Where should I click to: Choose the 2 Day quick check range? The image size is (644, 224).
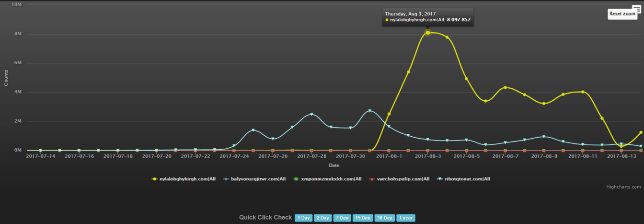[x=322, y=218]
